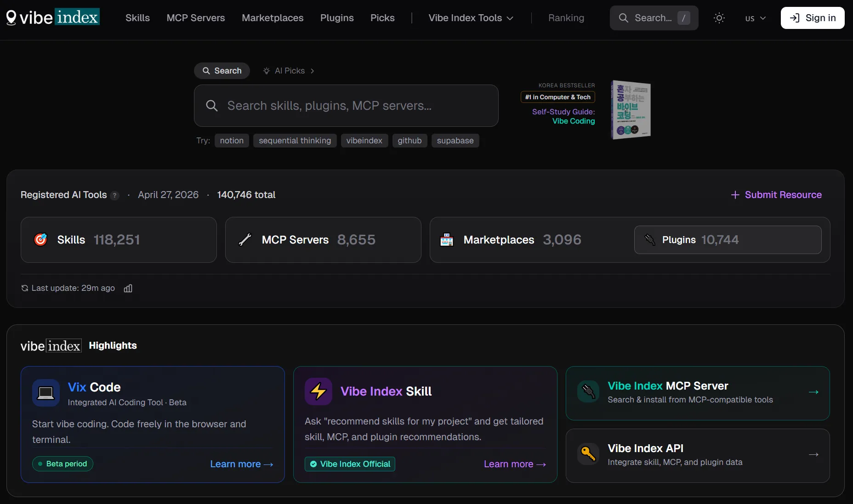Click the Beta period badge
853x504 pixels.
click(x=63, y=464)
